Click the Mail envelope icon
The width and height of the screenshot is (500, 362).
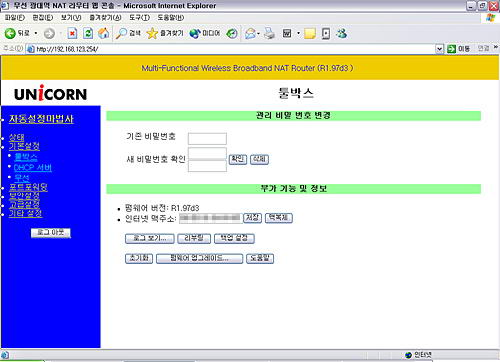click(250, 33)
